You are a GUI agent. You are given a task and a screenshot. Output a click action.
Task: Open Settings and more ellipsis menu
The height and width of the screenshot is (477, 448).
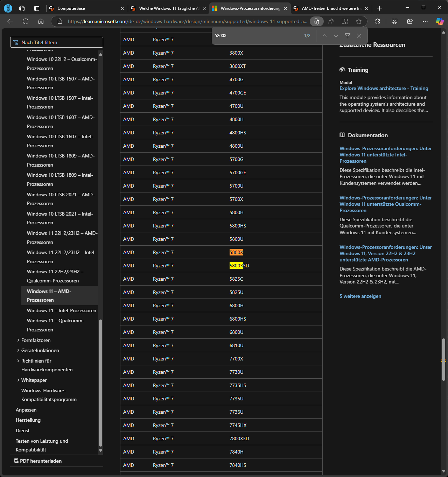point(425,21)
